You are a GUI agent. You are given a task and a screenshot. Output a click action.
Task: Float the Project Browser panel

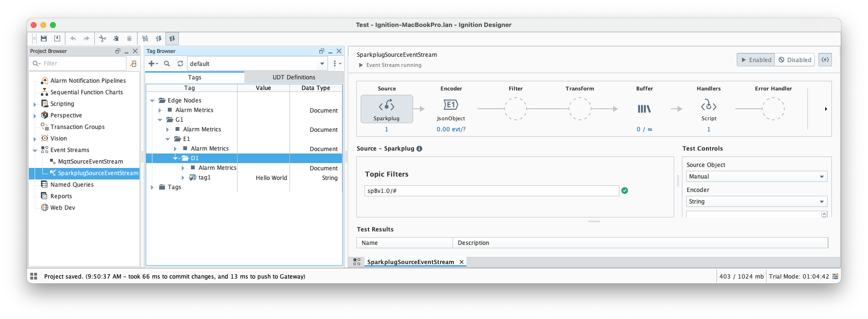point(117,51)
